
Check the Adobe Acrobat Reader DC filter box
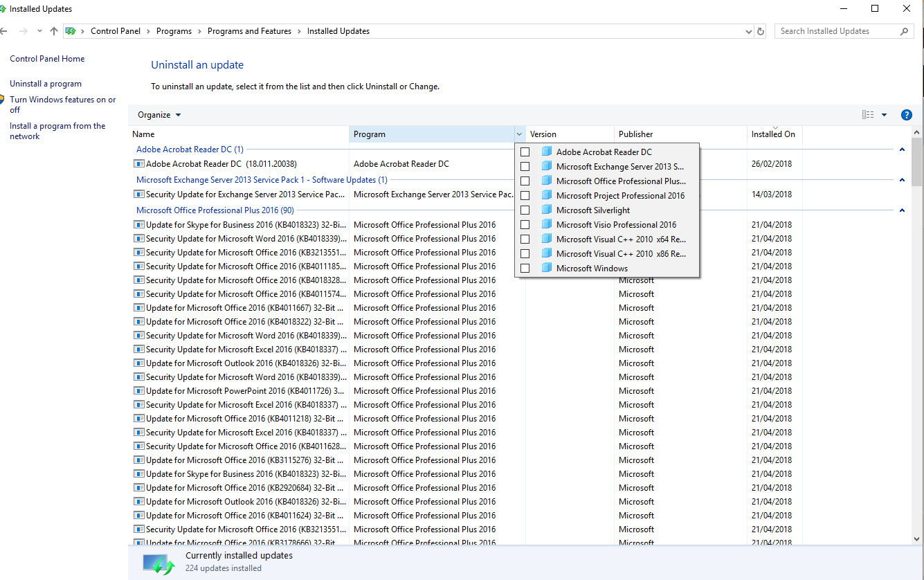[x=525, y=152]
